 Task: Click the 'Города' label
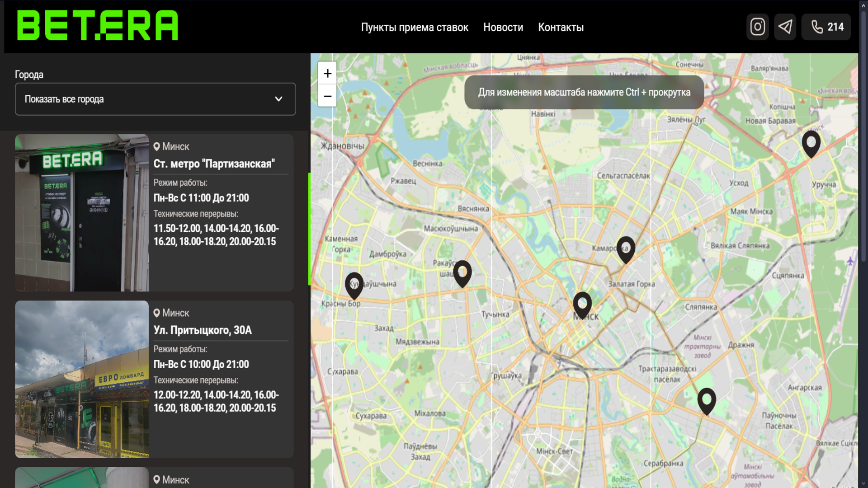coord(29,75)
